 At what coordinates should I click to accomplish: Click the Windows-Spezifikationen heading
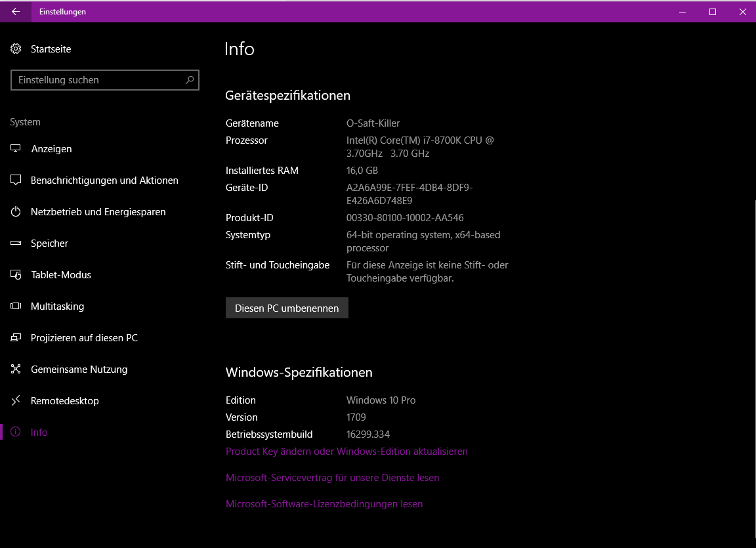(x=299, y=372)
